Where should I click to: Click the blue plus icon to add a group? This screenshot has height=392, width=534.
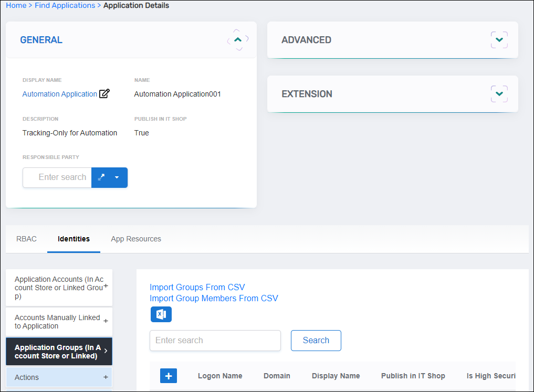[x=169, y=375]
